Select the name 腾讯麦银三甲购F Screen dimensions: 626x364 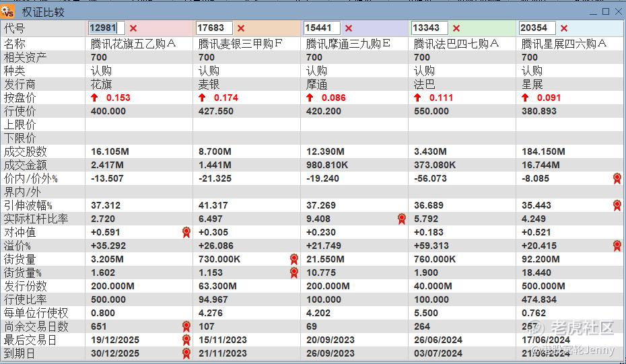click(x=241, y=44)
